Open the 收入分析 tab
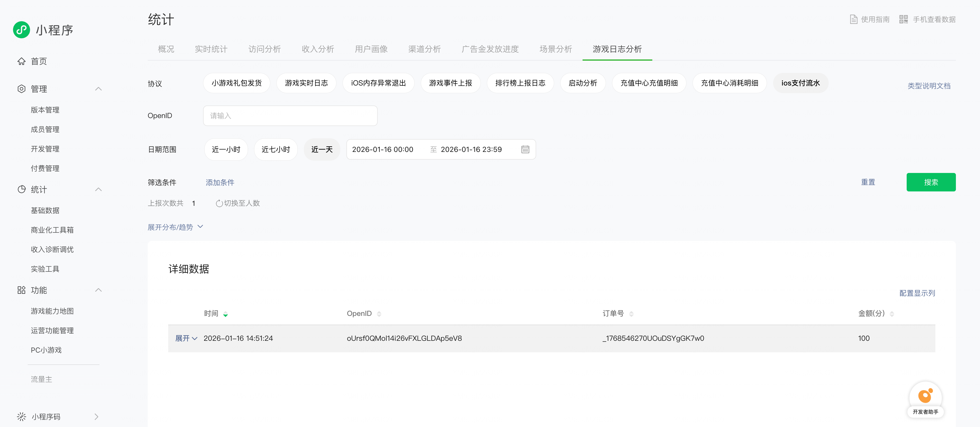The width and height of the screenshot is (980, 427). click(x=318, y=49)
